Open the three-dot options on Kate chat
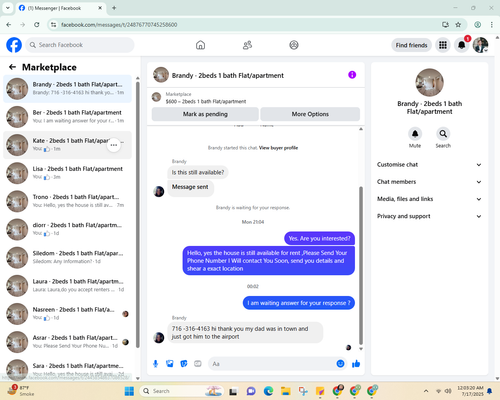Screen dimensions: 500x400 pos(114,145)
